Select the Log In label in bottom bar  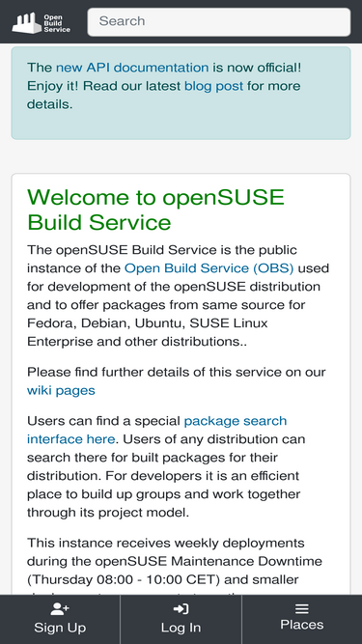(x=181, y=628)
